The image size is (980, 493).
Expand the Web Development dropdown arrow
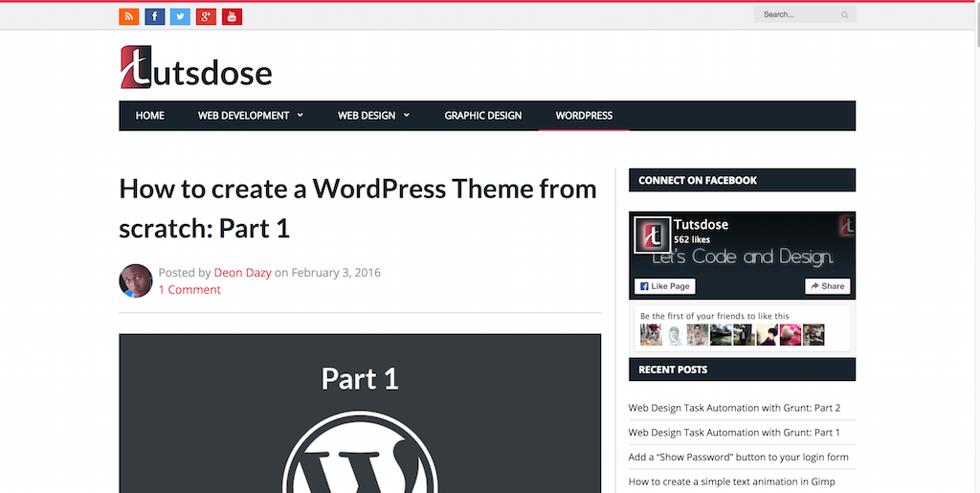[x=300, y=115]
